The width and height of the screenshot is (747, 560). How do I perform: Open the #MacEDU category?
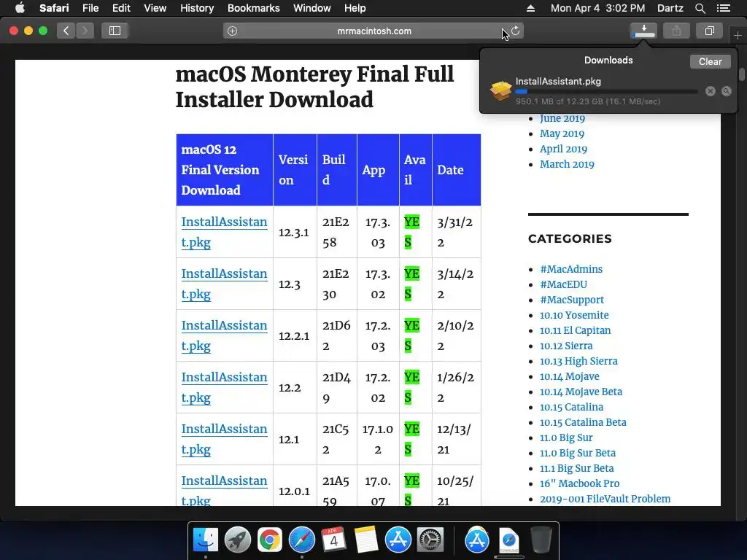click(x=564, y=284)
